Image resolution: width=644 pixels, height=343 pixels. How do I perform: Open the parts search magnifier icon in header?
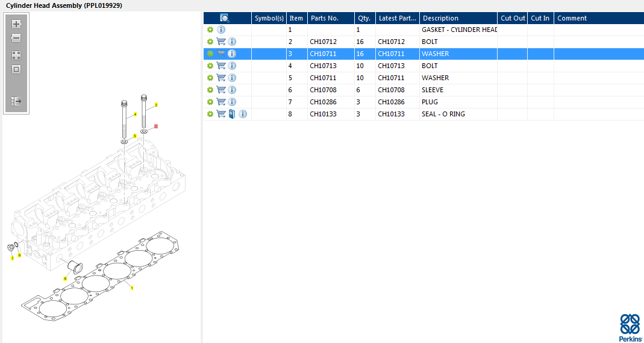coord(225,18)
